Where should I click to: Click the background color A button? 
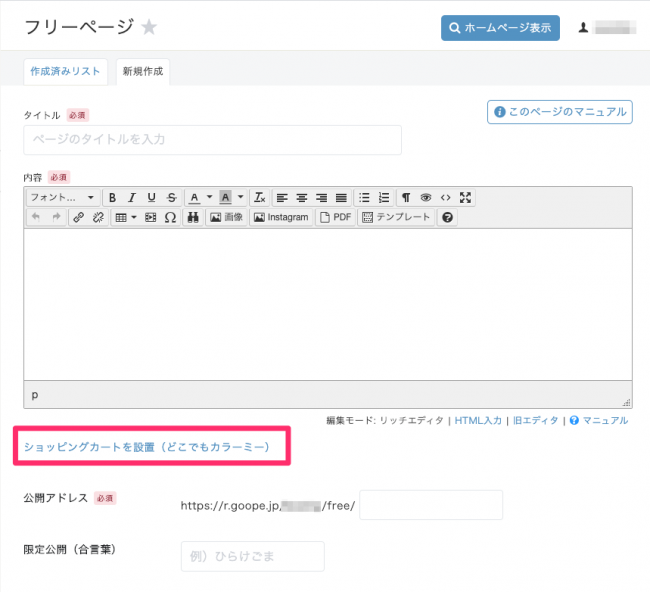[226, 197]
